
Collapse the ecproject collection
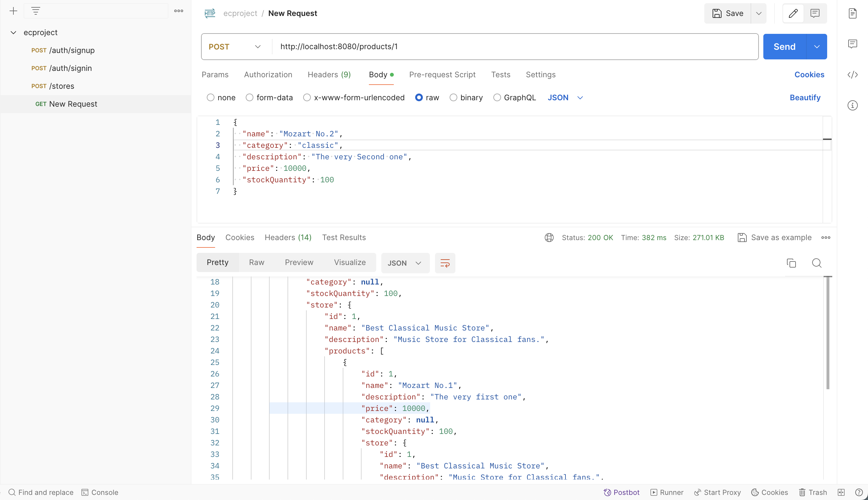click(x=13, y=33)
